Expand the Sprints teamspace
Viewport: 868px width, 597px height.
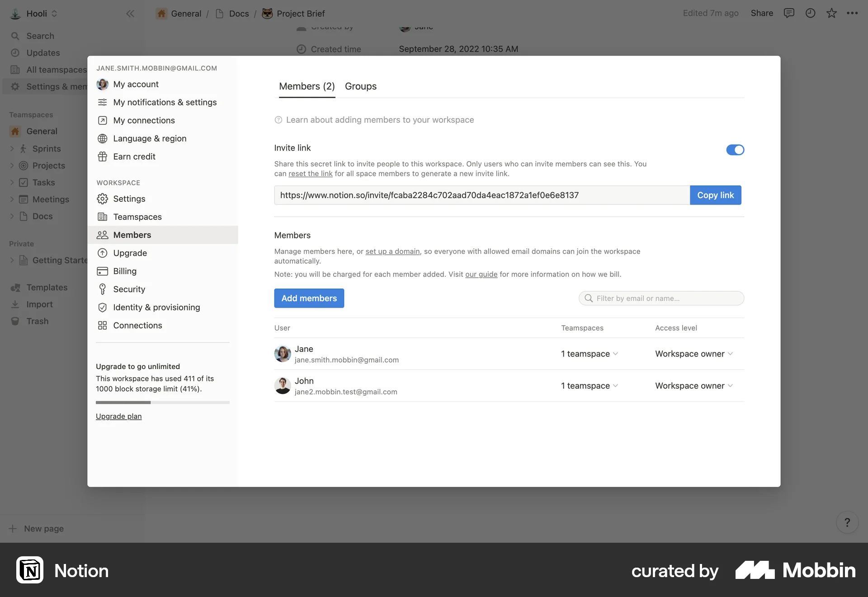[x=12, y=149]
